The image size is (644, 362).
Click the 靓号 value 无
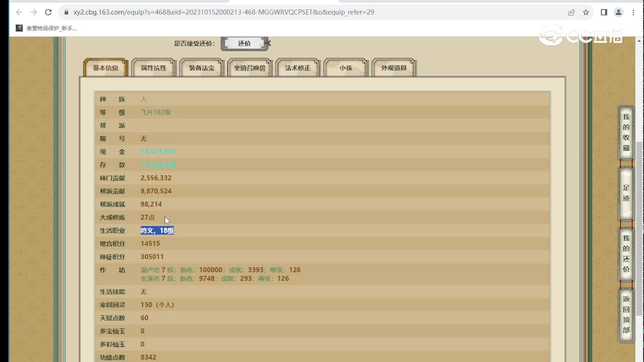click(x=144, y=138)
